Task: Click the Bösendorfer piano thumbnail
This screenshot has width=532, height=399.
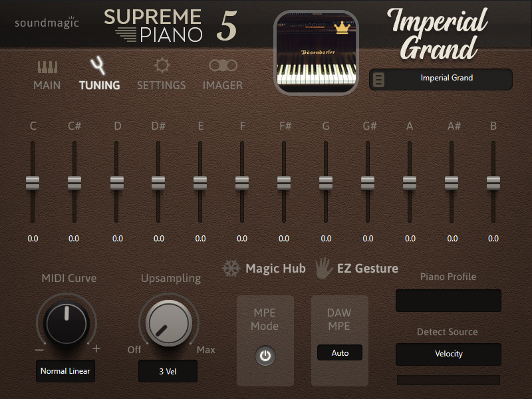Action: pos(317,53)
